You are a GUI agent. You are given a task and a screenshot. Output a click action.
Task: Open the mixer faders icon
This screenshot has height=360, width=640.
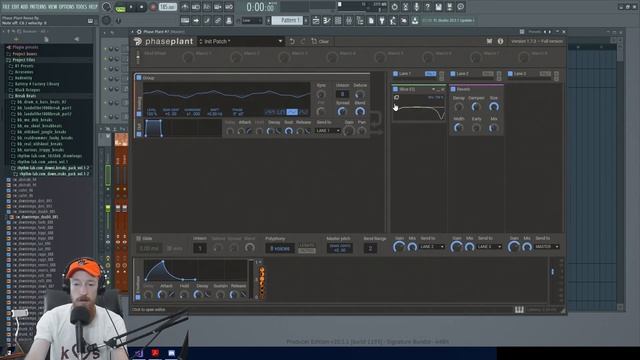(349, 20)
